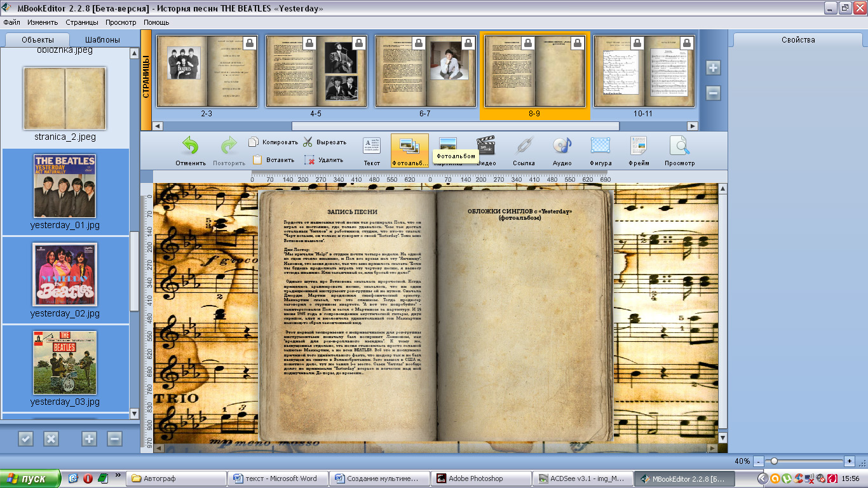Image resolution: width=868 pixels, height=488 pixels.
Task: Click the checkmark button below object list
Action: [x=25, y=438]
